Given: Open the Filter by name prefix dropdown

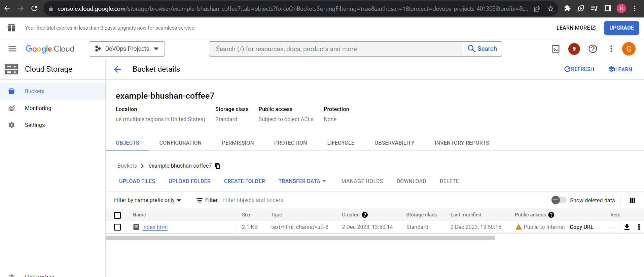Looking at the screenshot, I should tap(147, 200).
